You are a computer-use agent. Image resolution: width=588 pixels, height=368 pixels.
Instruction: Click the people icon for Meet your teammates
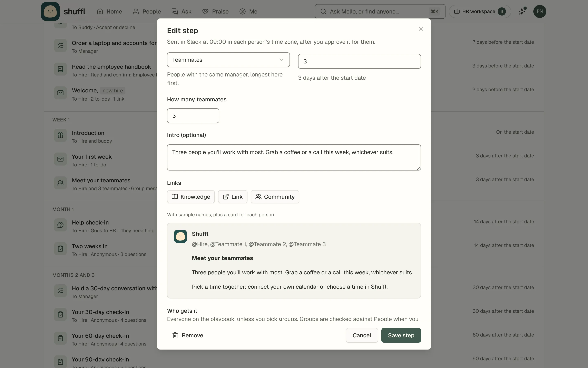click(60, 183)
